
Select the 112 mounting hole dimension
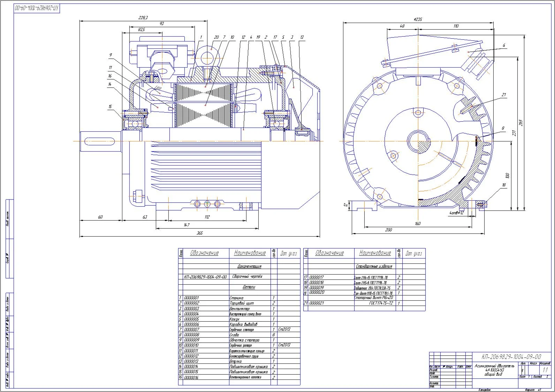(x=207, y=217)
